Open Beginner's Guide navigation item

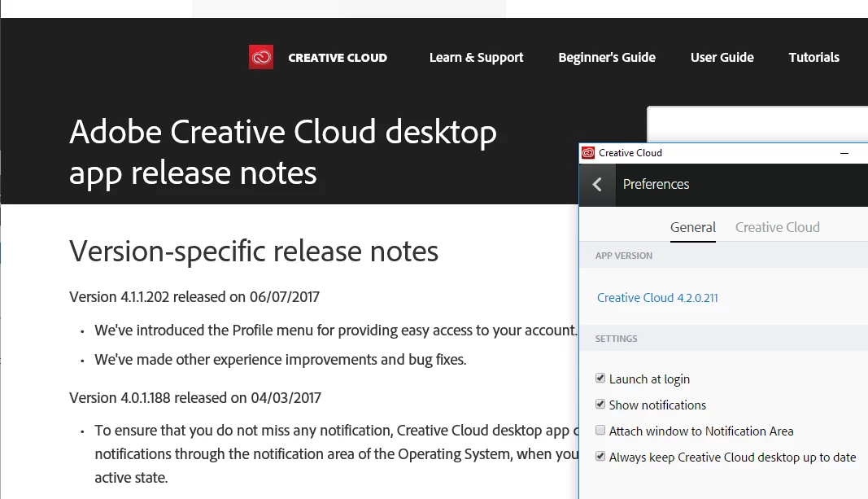click(607, 58)
